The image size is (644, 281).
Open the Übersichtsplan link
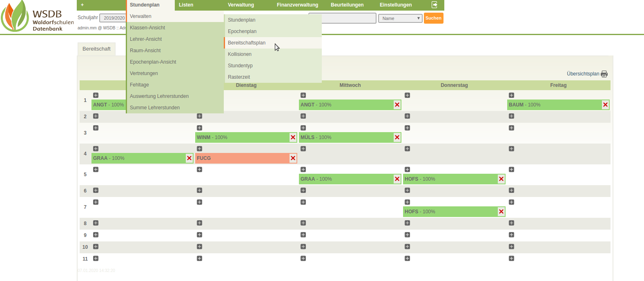coord(583,74)
